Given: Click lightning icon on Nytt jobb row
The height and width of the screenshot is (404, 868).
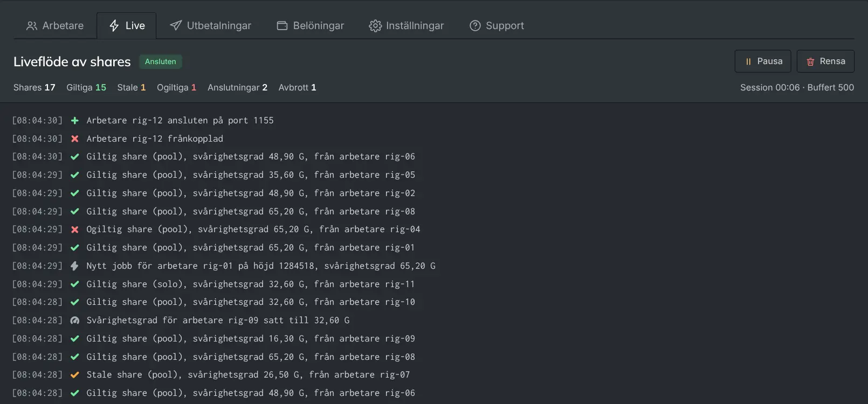Looking at the screenshot, I should point(75,266).
